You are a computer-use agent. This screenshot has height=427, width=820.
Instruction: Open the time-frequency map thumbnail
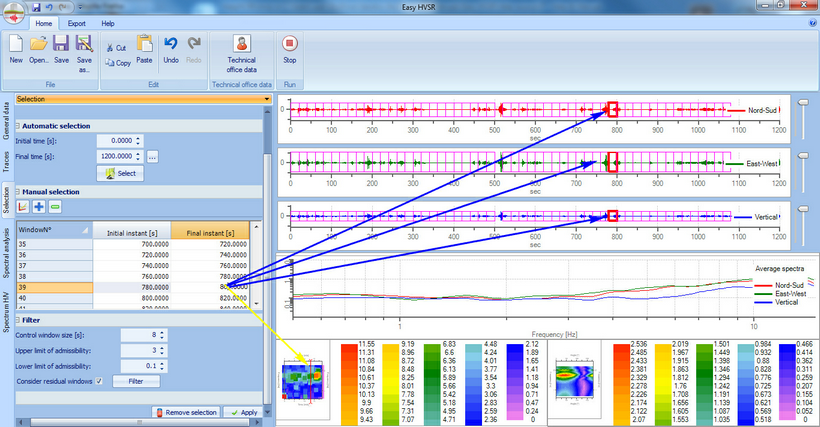pos(303,380)
